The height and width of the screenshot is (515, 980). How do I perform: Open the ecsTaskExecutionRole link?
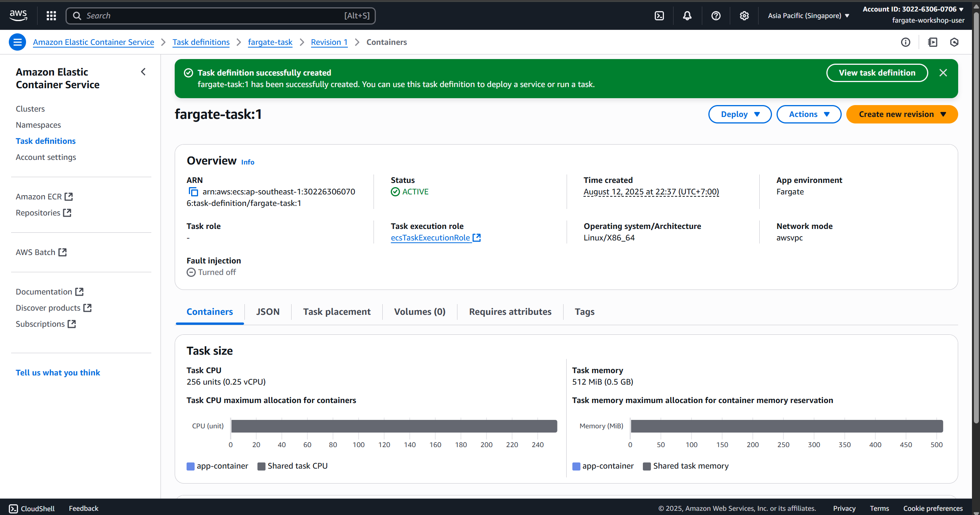click(430, 238)
